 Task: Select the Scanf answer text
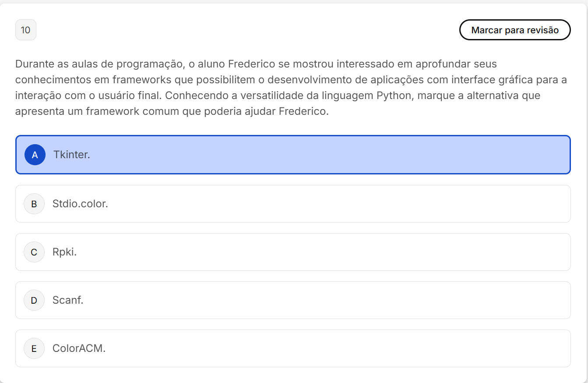click(68, 300)
